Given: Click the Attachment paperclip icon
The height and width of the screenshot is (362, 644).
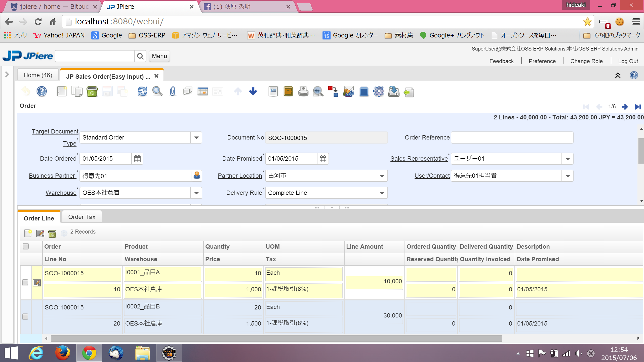Looking at the screenshot, I should pos(172,92).
